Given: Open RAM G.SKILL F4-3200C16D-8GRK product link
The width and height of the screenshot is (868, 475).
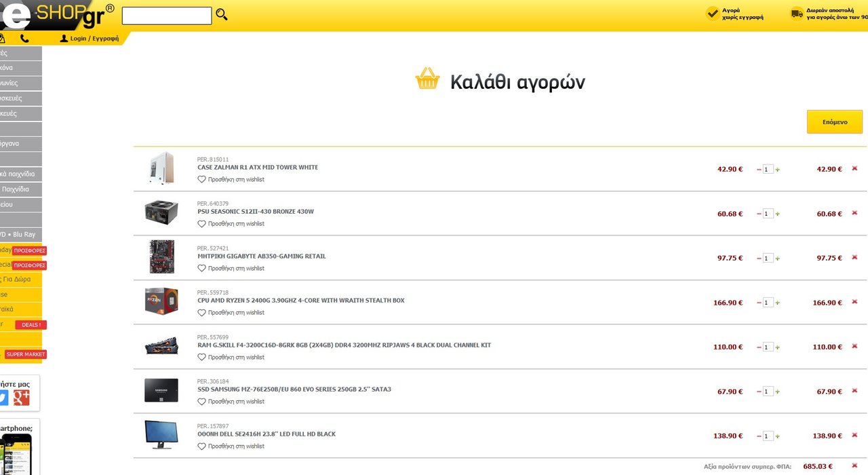Looking at the screenshot, I should tap(344, 345).
